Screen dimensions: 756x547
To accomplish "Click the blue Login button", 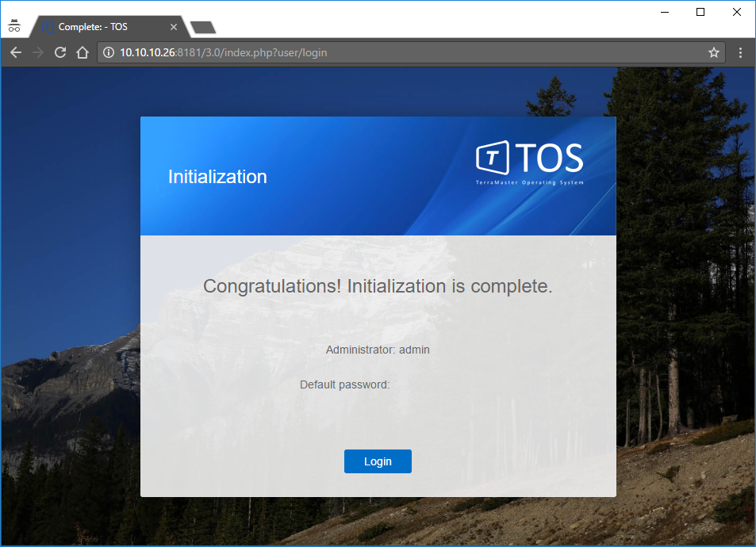I will coord(378,461).
